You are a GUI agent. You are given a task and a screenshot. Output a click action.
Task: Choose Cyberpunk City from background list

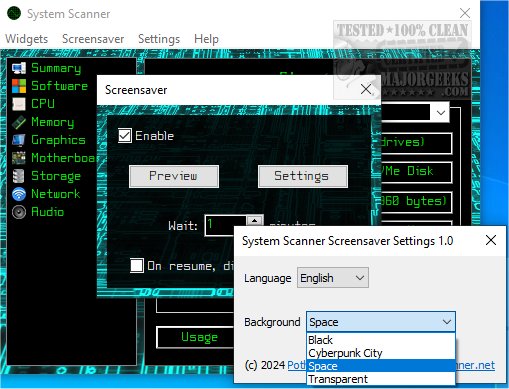(x=381, y=353)
